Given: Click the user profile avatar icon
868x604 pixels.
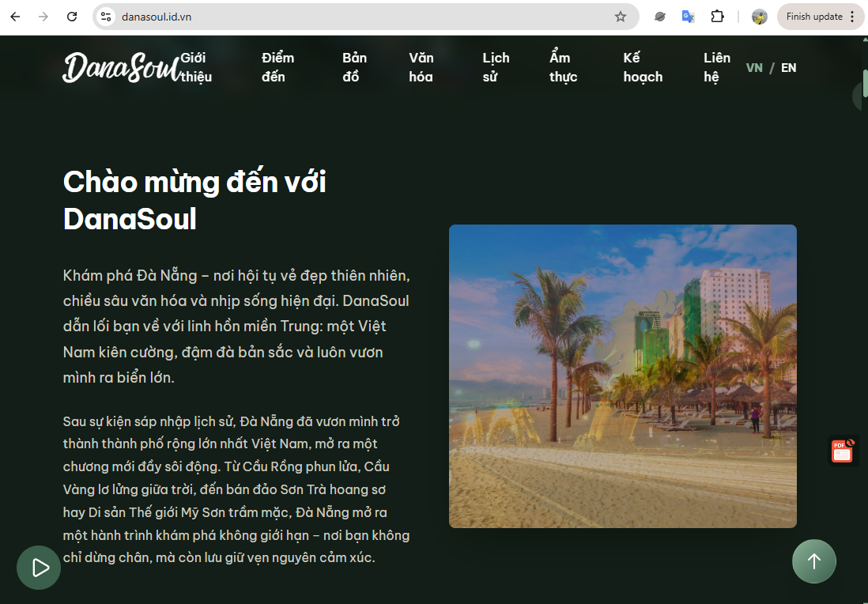Looking at the screenshot, I should [x=759, y=17].
